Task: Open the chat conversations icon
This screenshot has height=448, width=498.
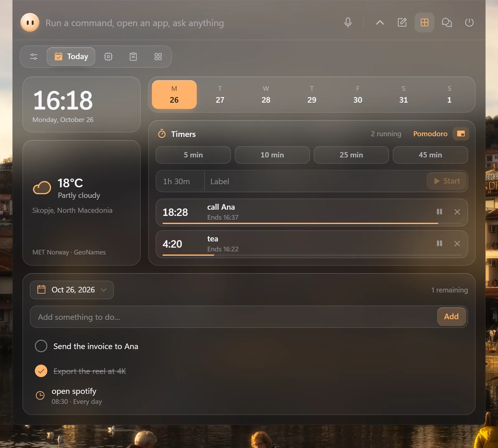Action: (447, 22)
